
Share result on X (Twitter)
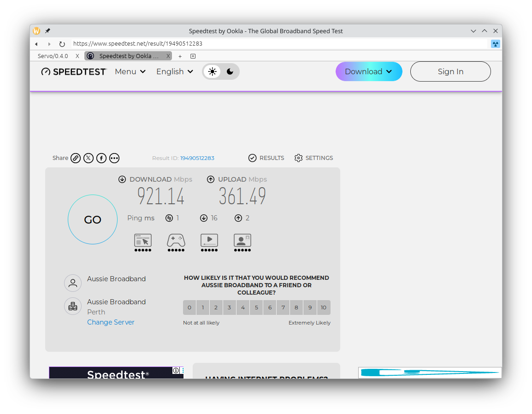click(89, 158)
